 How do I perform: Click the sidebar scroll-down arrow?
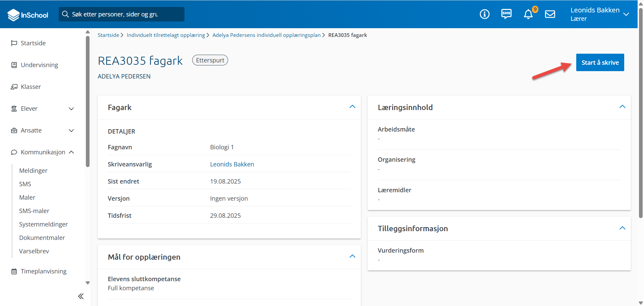pos(88,283)
